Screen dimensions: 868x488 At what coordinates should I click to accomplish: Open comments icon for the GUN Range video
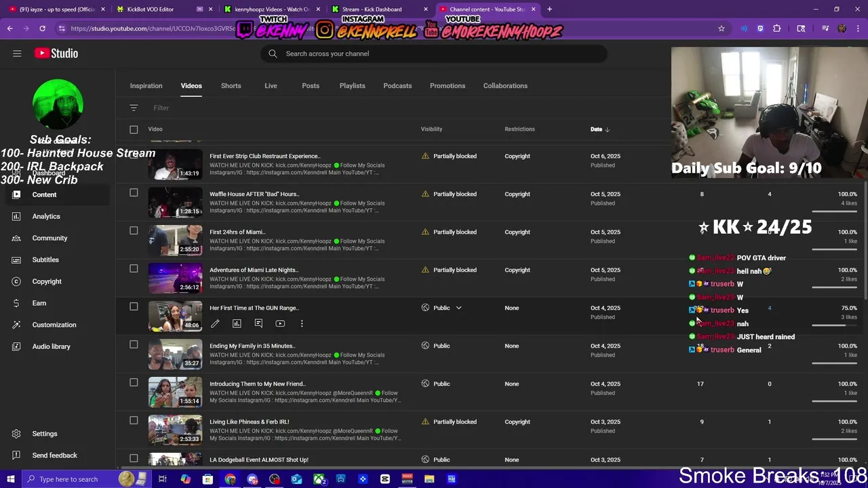click(258, 324)
